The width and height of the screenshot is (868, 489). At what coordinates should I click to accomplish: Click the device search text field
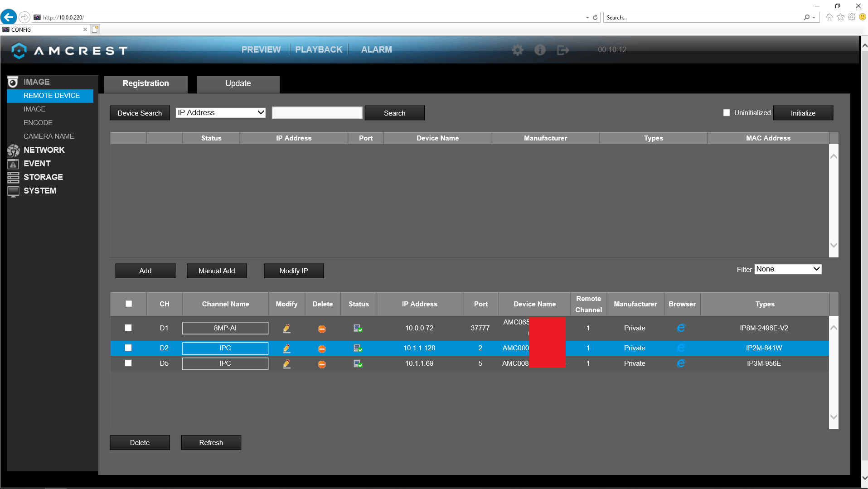pos(317,113)
